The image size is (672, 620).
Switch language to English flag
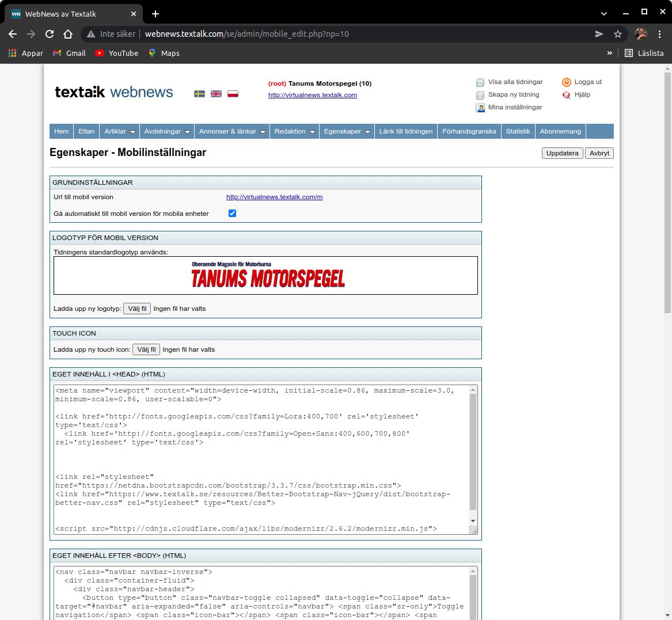coord(216,94)
